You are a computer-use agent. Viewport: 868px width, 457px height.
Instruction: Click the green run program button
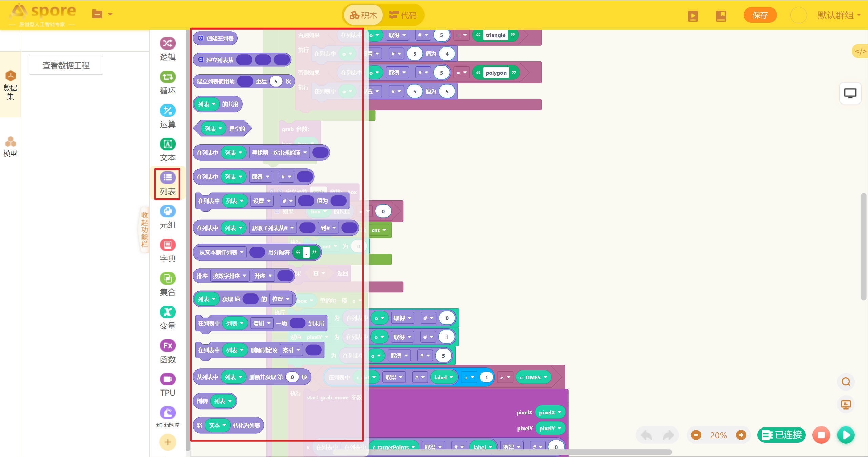[x=846, y=435]
